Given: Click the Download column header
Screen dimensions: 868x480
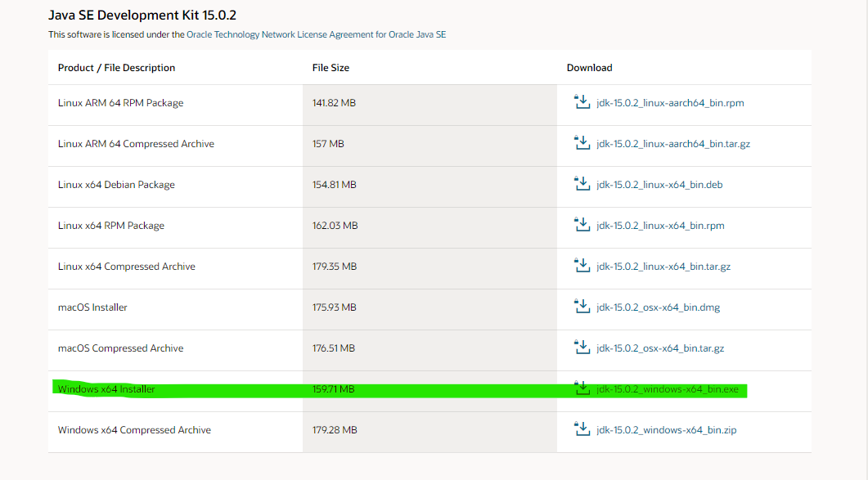Looking at the screenshot, I should (x=589, y=68).
